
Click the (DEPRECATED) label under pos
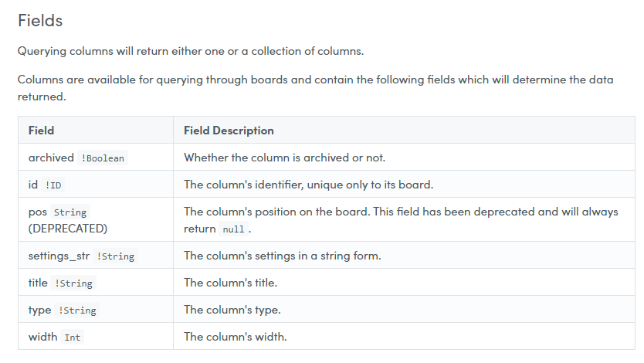pos(68,229)
